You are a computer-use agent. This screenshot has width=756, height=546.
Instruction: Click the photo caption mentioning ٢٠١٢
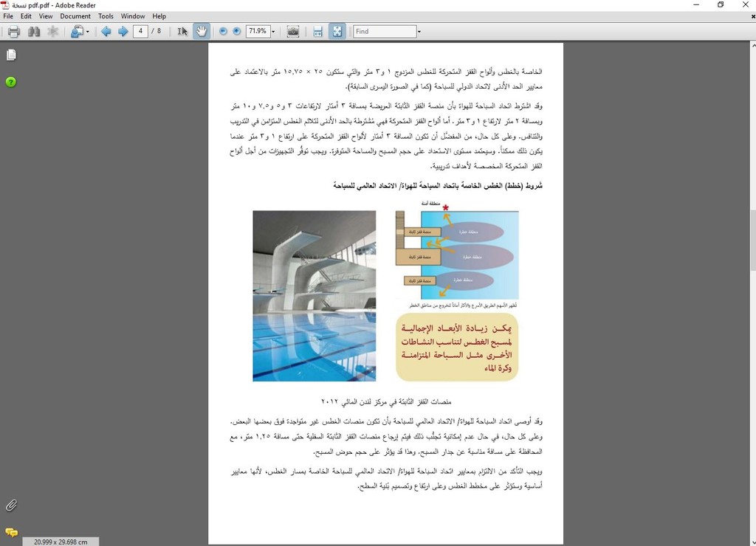pyautogui.click(x=386, y=401)
